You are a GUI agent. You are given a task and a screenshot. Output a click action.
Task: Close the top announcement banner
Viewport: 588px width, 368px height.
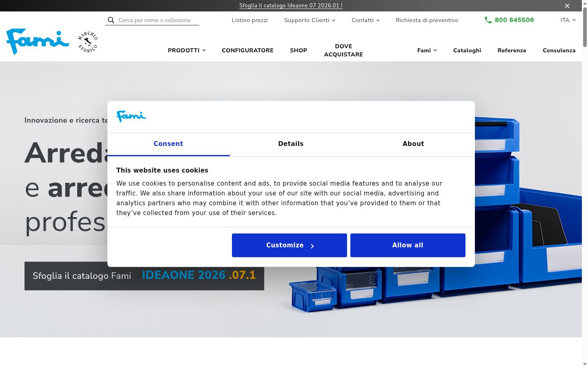pos(567,6)
